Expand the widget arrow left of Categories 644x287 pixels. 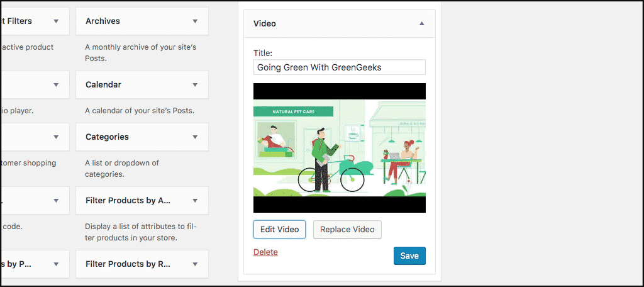(x=56, y=137)
